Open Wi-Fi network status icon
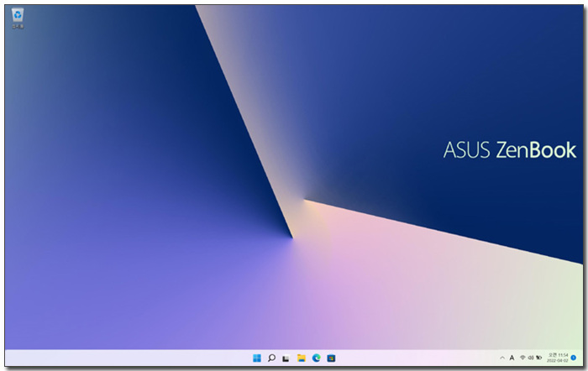 (522, 358)
